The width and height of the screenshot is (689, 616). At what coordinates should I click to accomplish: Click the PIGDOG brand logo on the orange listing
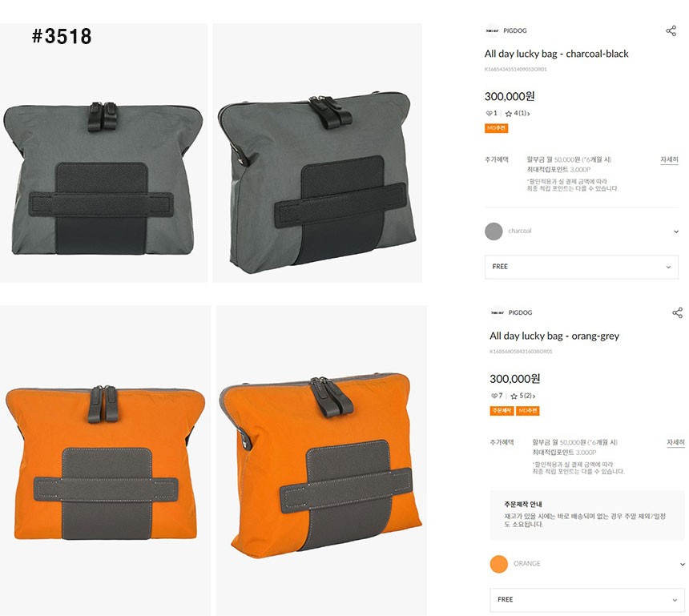[x=498, y=313]
